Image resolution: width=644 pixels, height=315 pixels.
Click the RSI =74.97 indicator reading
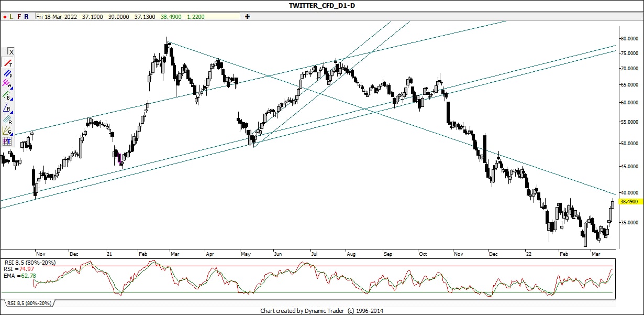19,268
